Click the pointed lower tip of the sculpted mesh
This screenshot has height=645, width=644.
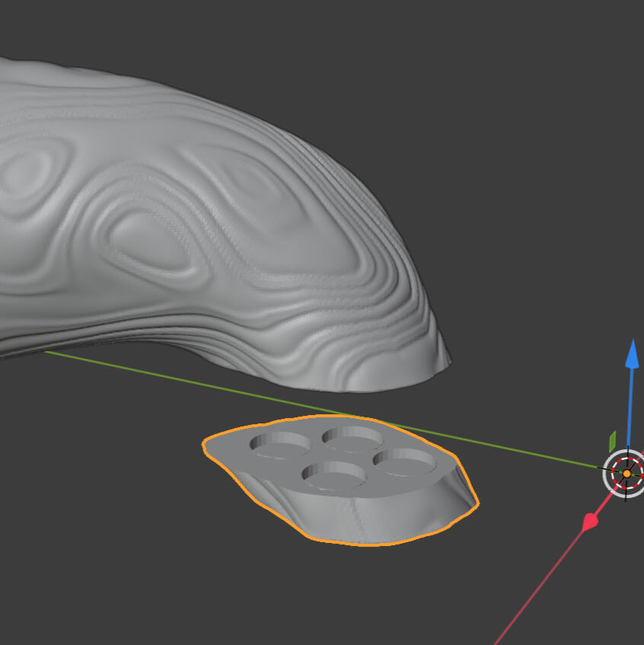click(x=442, y=354)
